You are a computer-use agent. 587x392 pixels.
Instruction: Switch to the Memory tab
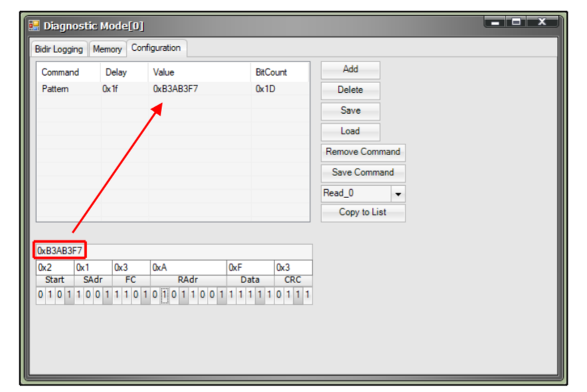(107, 49)
